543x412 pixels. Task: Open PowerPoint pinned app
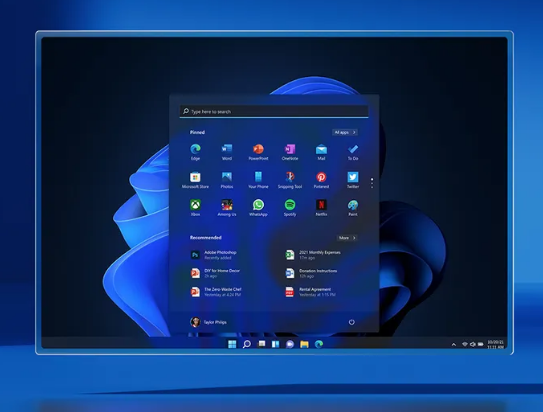[258, 152]
